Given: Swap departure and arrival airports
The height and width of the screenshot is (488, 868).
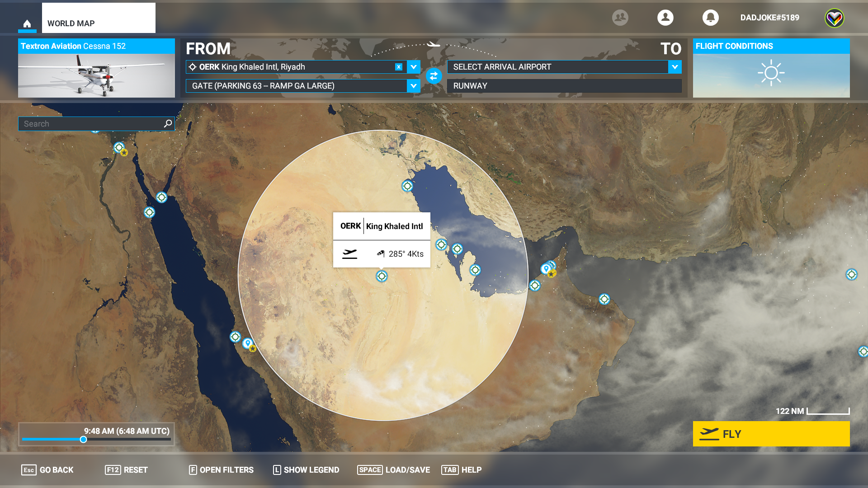Looking at the screenshot, I should [x=434, y=76].
